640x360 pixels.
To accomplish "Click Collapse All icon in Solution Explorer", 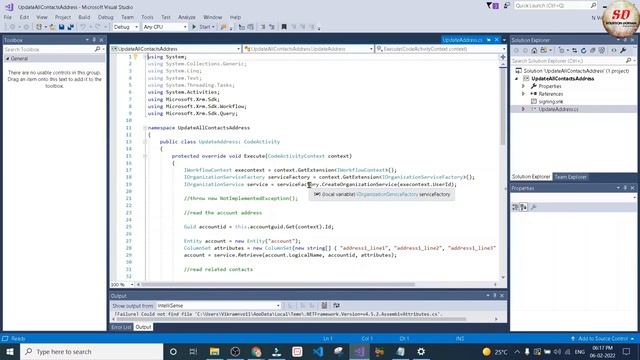I will (x=593, y=51).
